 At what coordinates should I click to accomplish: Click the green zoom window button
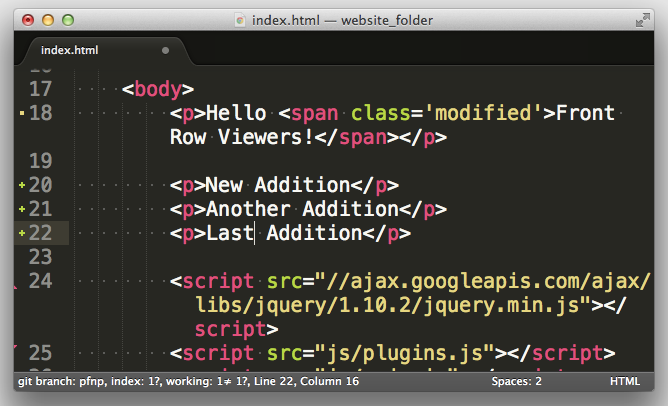click(x=69, y=19)
